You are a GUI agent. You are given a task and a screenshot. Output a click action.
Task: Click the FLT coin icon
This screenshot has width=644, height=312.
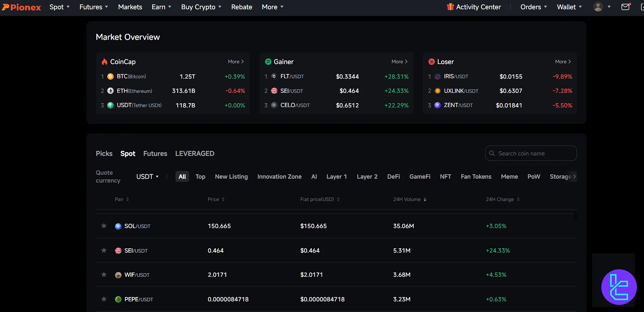point(274,76)
